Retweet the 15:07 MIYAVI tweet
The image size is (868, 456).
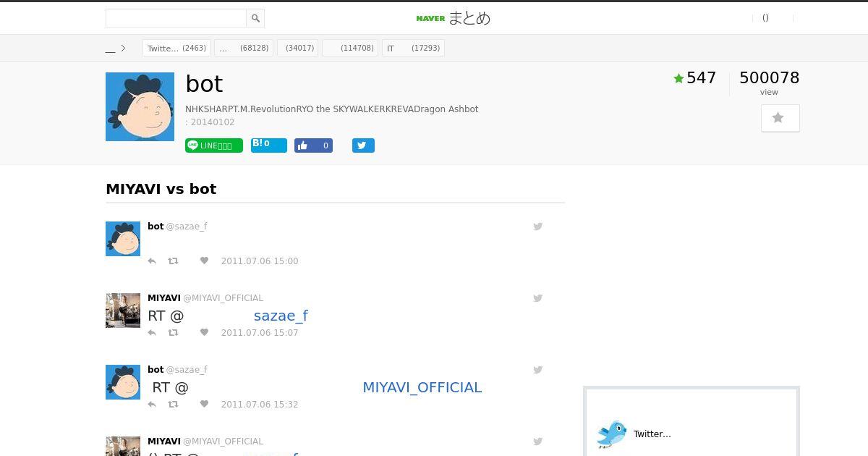pyautogui.click(x=173, y=333)
